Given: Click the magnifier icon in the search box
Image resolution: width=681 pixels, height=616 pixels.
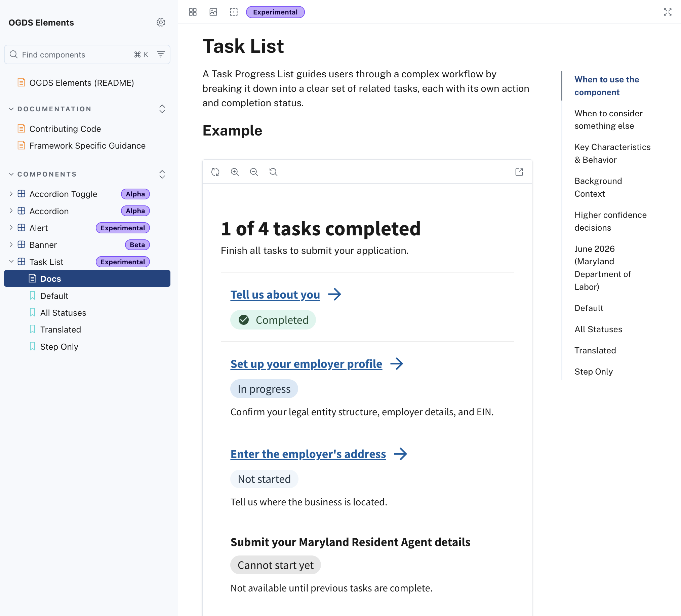Looking at the screenshot, I should [13, 54].
